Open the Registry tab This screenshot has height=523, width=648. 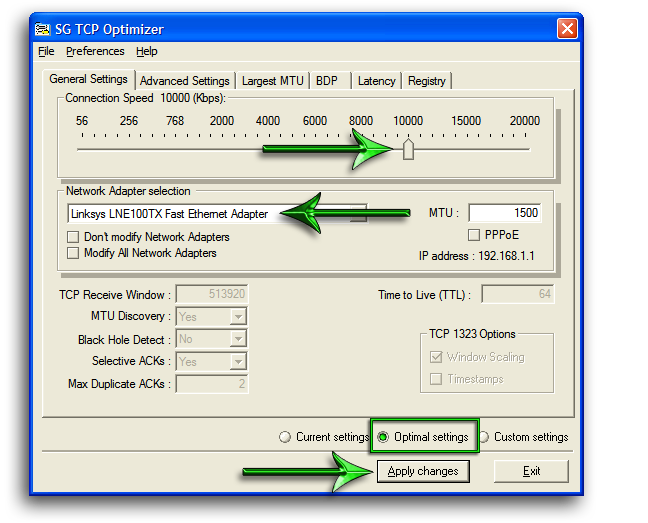(x=427, y=81)
